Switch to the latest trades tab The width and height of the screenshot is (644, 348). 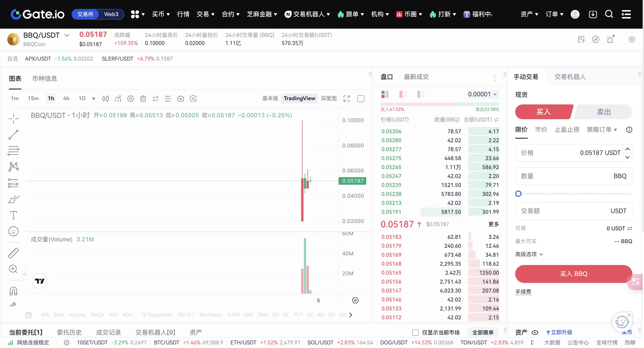click(416, 77)
